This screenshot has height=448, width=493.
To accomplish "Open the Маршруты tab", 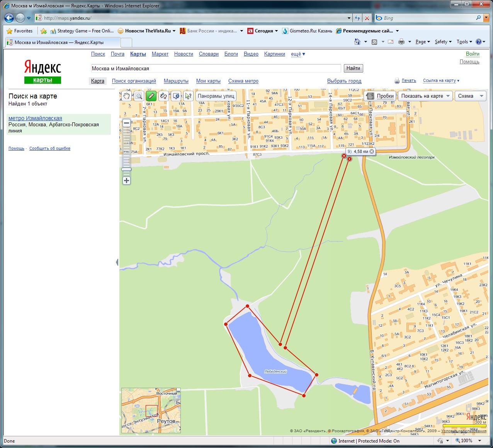I will 176,81.
